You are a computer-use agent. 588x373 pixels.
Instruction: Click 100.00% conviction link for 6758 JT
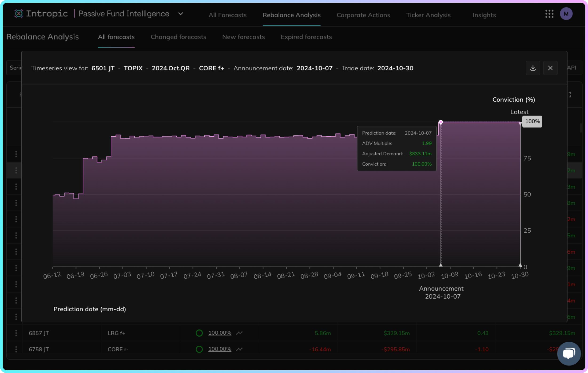tap(219, 349)
